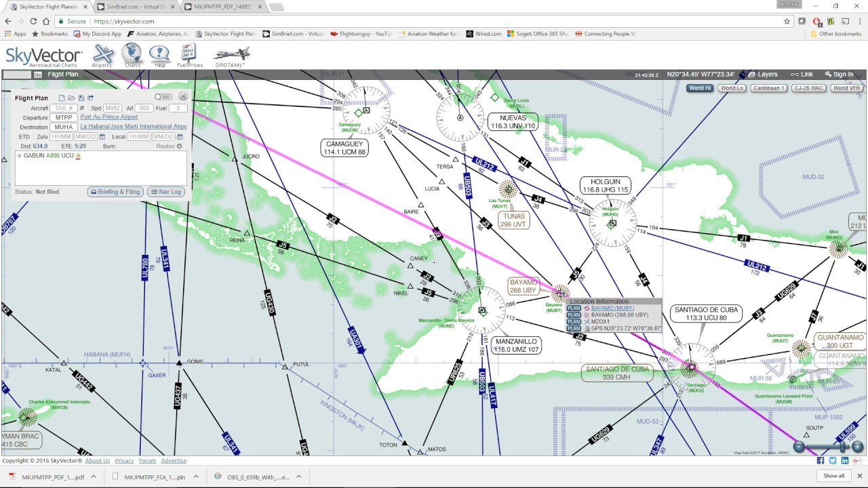Save the flight plan with the floppy icon
Viewport: 868px width, 488px height.
[81, 98]
